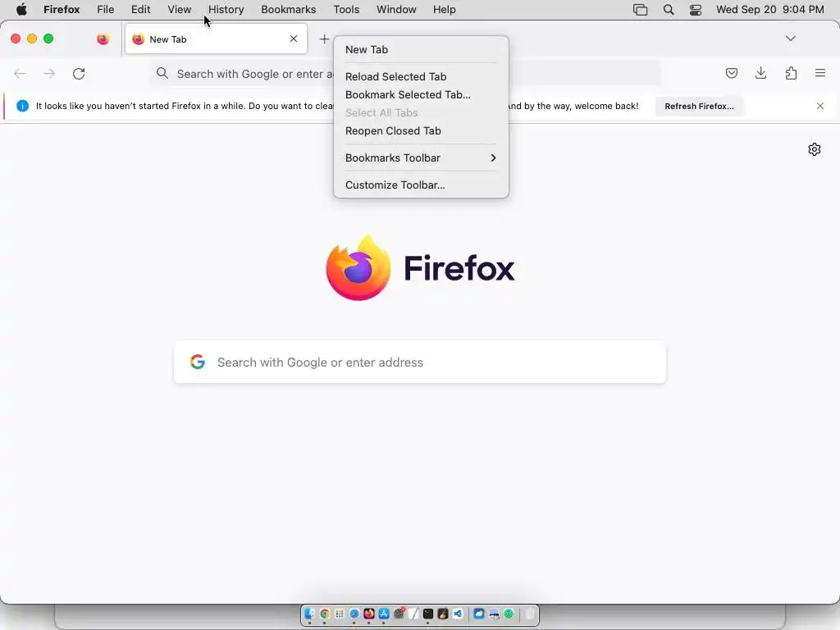Open Control Center in menu bar
The height and width of the screenshot is (630, 840).
[696, 10]
